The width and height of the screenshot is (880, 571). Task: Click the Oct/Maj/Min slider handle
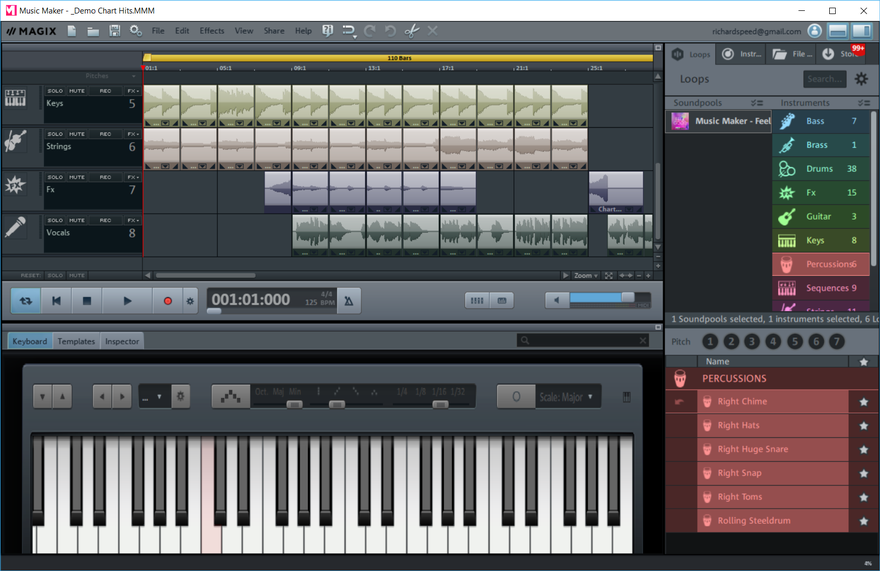294,404
